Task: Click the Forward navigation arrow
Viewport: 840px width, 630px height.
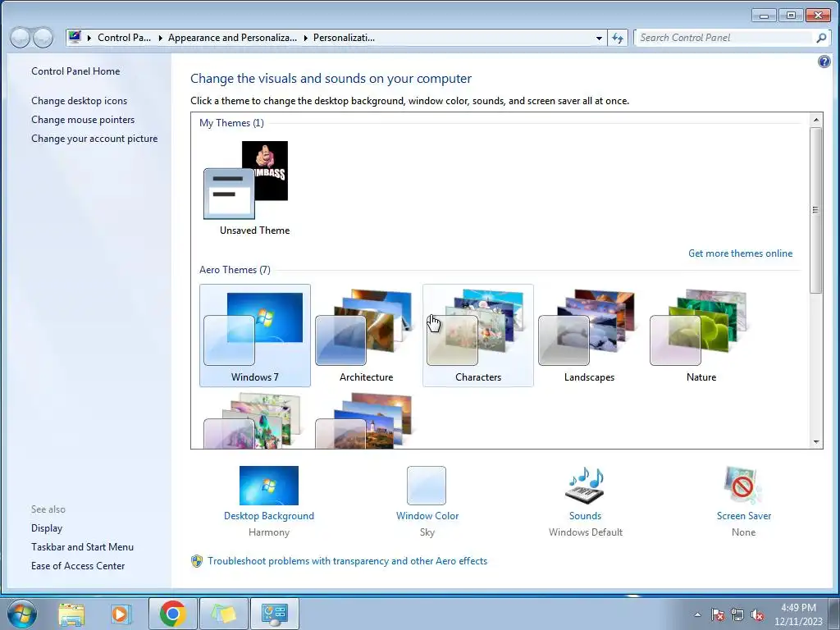Action: (x=43, y=38)
